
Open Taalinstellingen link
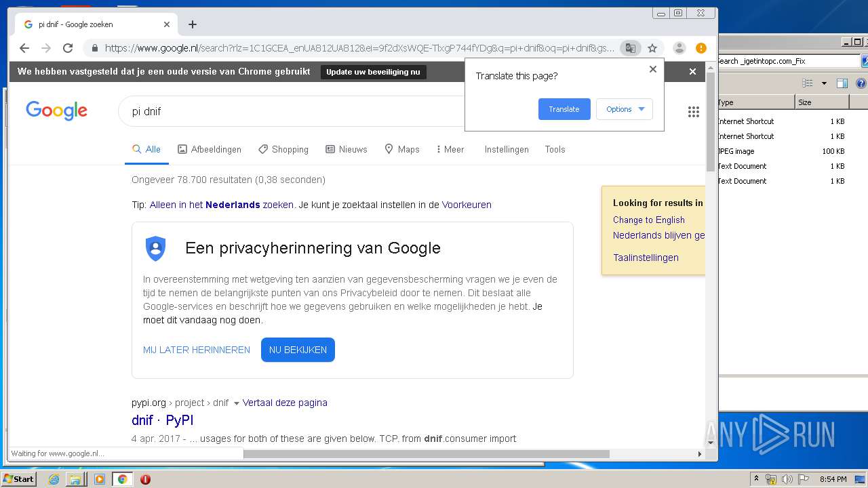pos(646,258)
